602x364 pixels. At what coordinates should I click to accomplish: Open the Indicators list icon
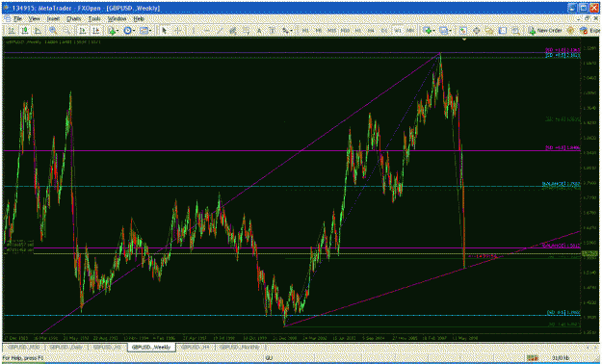112,31
